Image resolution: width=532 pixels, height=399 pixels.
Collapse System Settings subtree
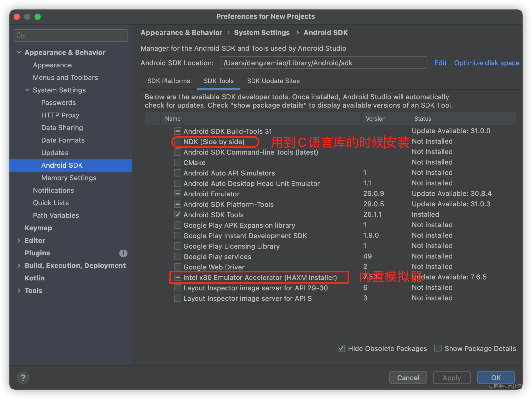pyautogui.click(x=27, y=90)
